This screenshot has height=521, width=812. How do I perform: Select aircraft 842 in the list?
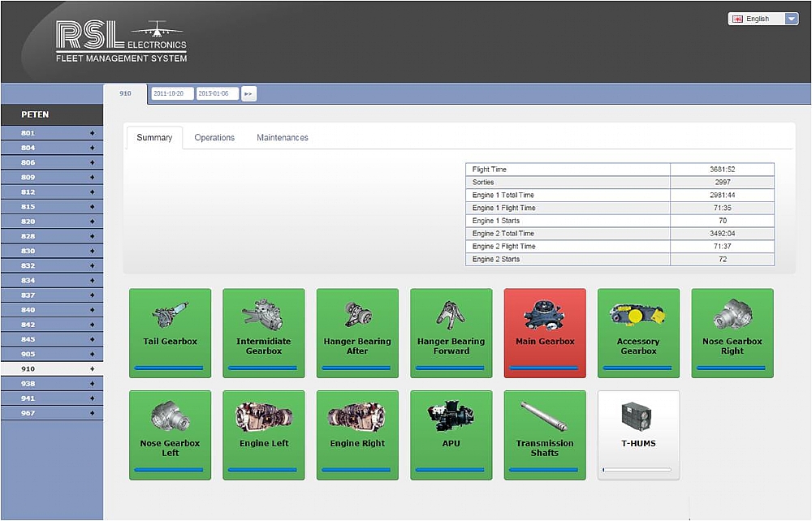pos(52,325)
